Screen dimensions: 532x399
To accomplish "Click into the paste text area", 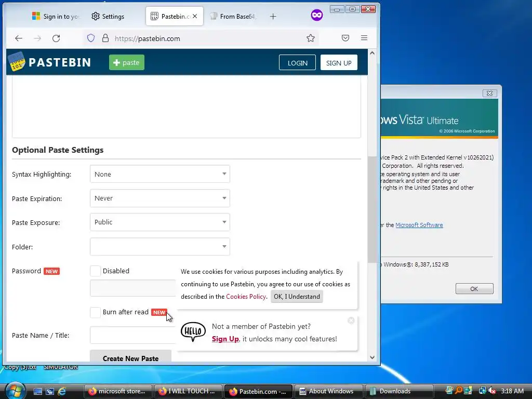I will pyautogui.click(x=187, y=107).
